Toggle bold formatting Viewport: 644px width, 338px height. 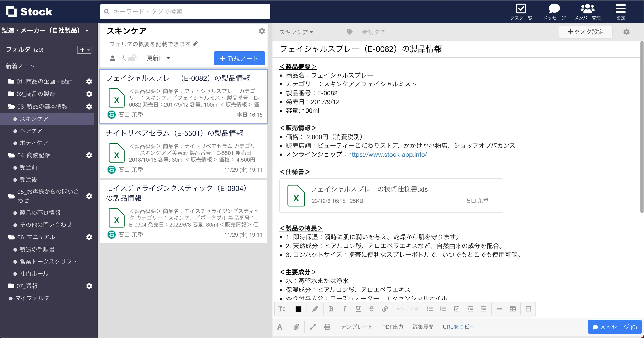tap(331, 309)
